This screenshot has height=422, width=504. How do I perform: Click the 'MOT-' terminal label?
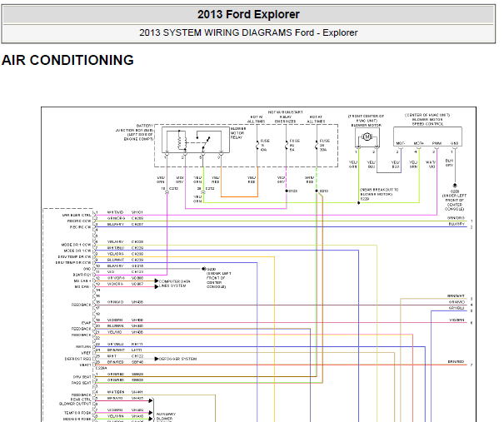(400, 143)
